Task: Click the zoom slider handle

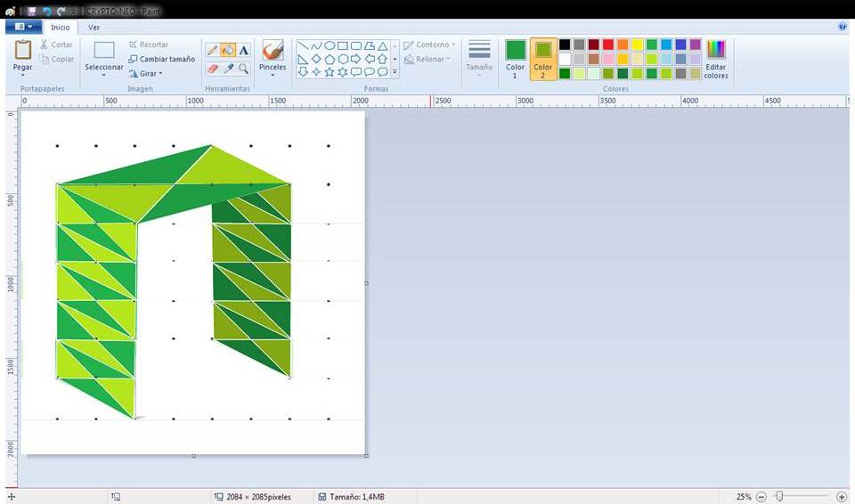Action: click(779, 496)
